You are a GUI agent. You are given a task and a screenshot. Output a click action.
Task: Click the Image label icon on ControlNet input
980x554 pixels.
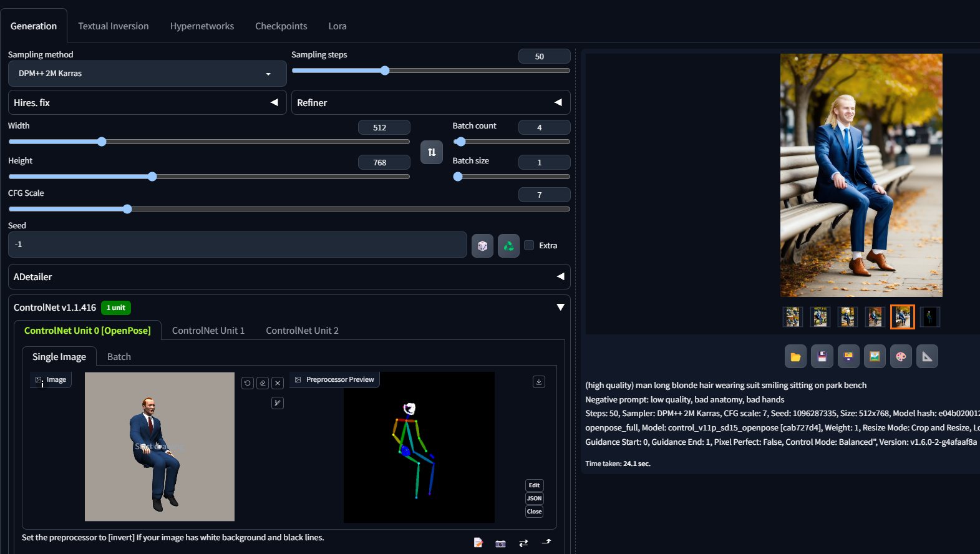[39, 380]
